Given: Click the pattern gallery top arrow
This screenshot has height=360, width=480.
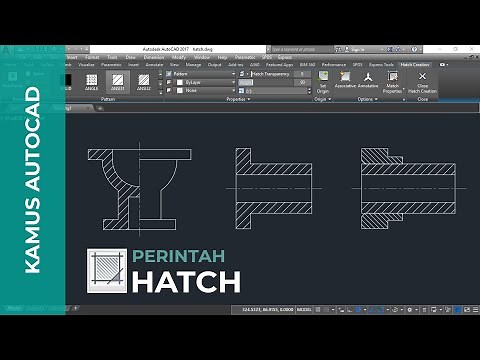Looking at the screenshot, I should pyautogui.click(x=160, y=74).
